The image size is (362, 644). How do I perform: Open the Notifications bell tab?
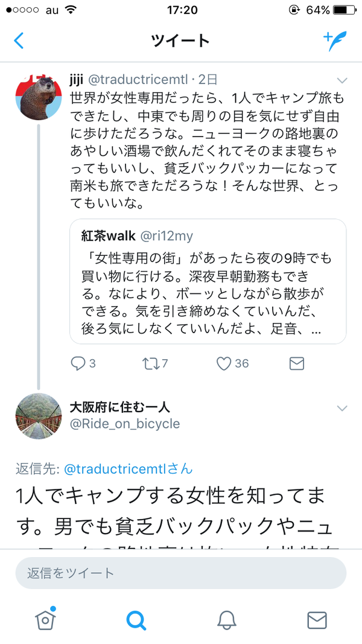tap(226, 620)
